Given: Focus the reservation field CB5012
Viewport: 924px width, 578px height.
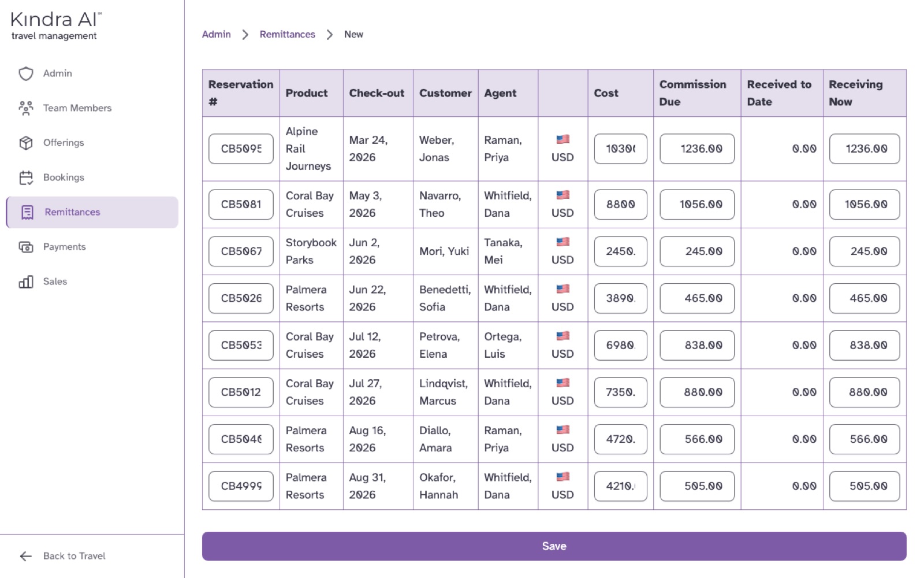Looking at the screenshot, I should pyautogui.click(x=241, y=392).
